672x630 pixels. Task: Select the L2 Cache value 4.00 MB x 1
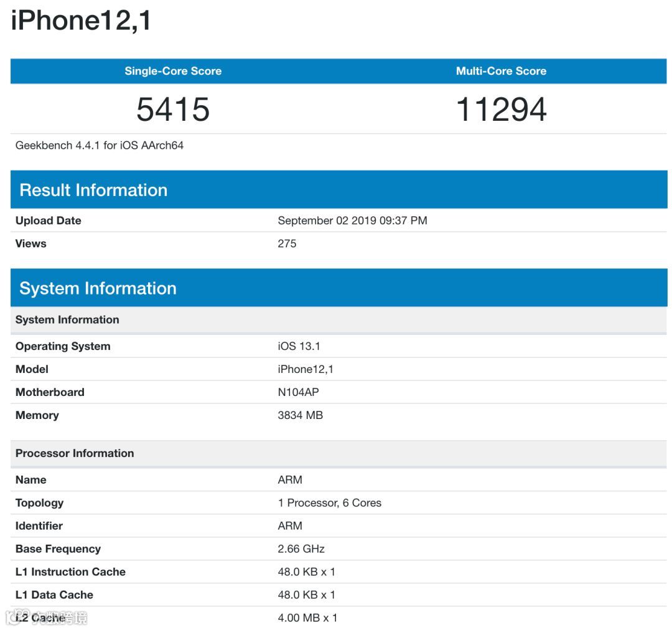(x=308, y=618)
